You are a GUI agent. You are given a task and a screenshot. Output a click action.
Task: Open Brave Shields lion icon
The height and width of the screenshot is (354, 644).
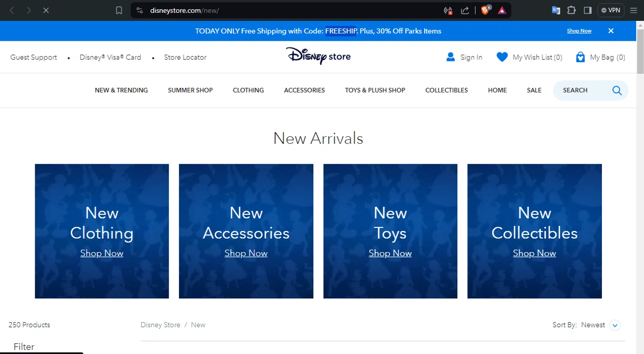coord(486,10)
